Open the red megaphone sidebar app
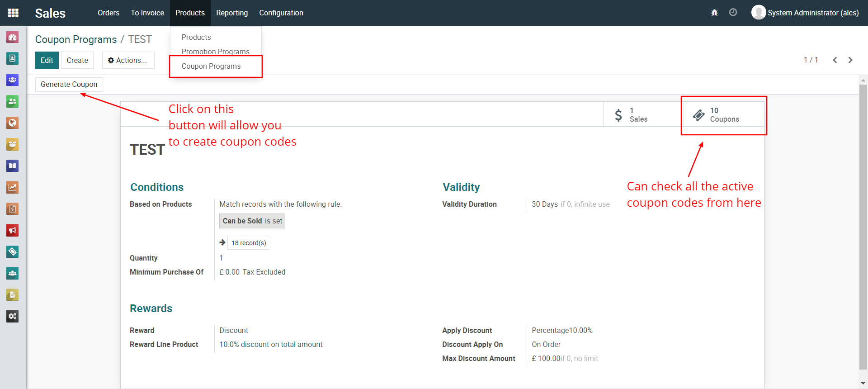The height and width of the screenshot is (389, 868). [13, 230]
